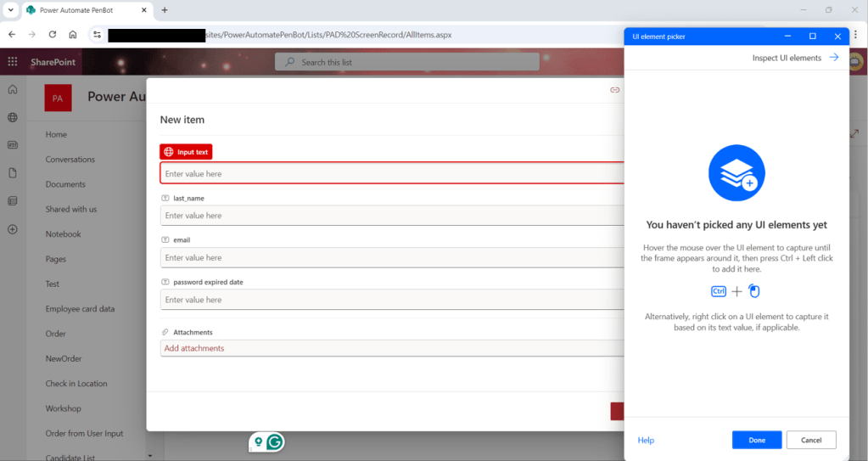This screenshot has width=868, height=461.
Task: Click the plus Create icon in the left rail
Action: [13, 229]
